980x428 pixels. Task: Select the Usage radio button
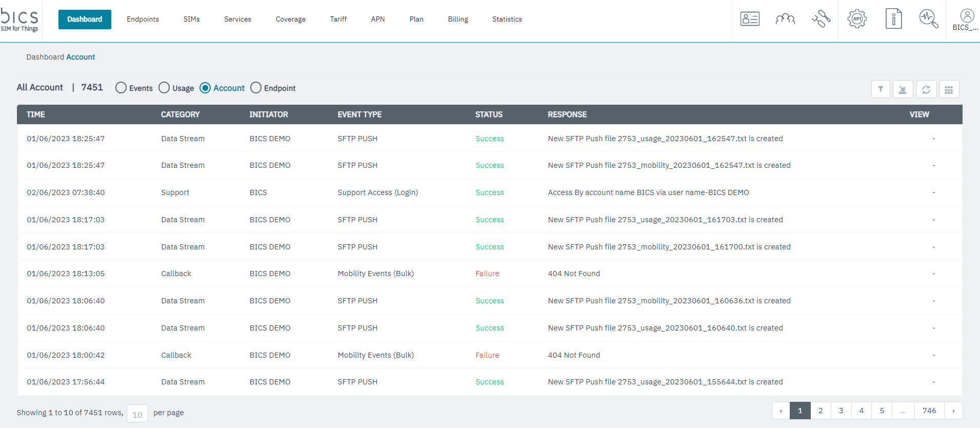164,88
